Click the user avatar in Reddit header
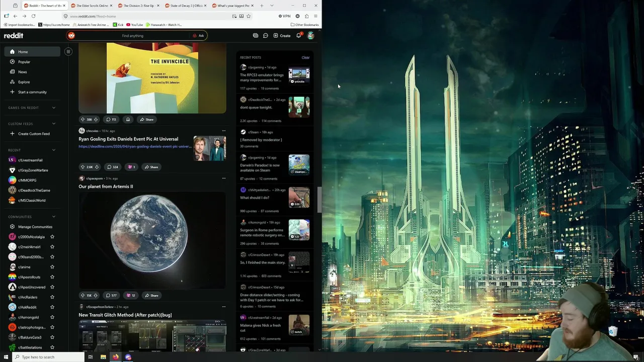This screenshot has width=644, height=362. coord(310,36)
